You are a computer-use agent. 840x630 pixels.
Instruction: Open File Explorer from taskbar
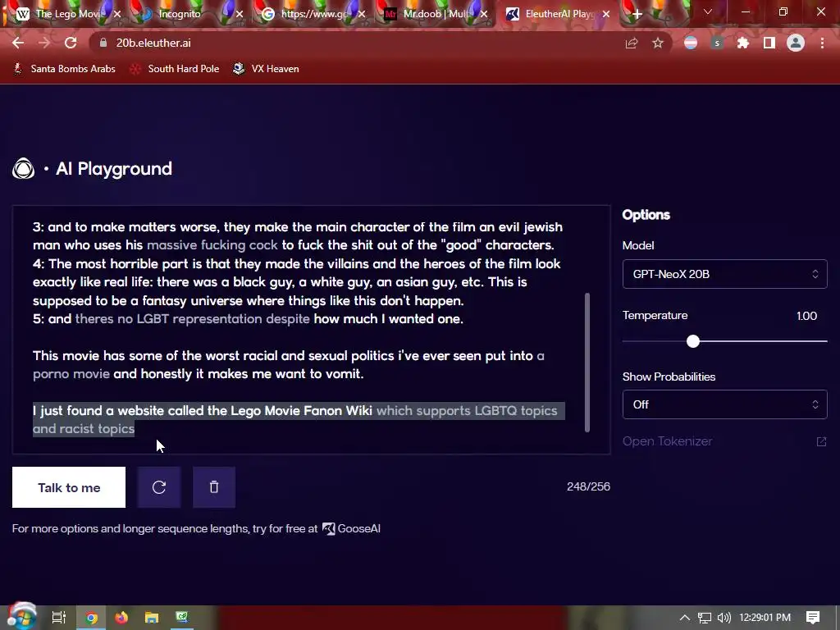(x=152, y=618)
